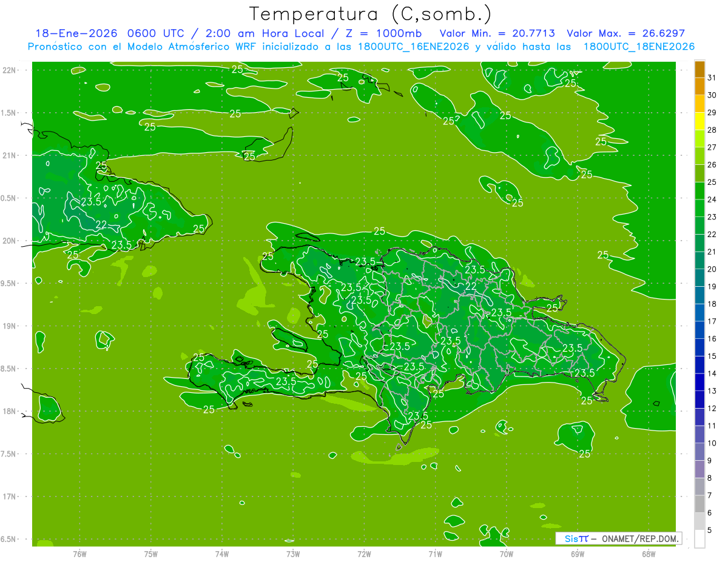Click the teal legend swatch between 19 and 20
The width and height of the screenshot is (728, 562).
(700, 278)
